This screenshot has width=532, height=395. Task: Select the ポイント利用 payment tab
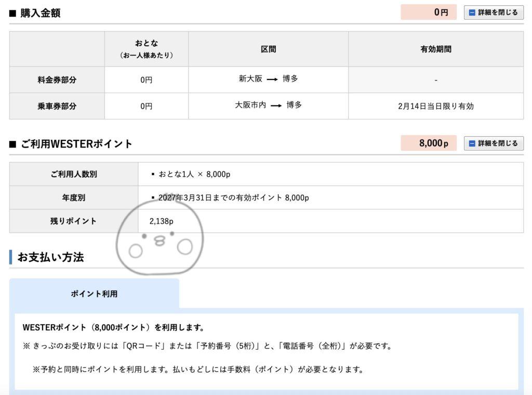point(94,294)
